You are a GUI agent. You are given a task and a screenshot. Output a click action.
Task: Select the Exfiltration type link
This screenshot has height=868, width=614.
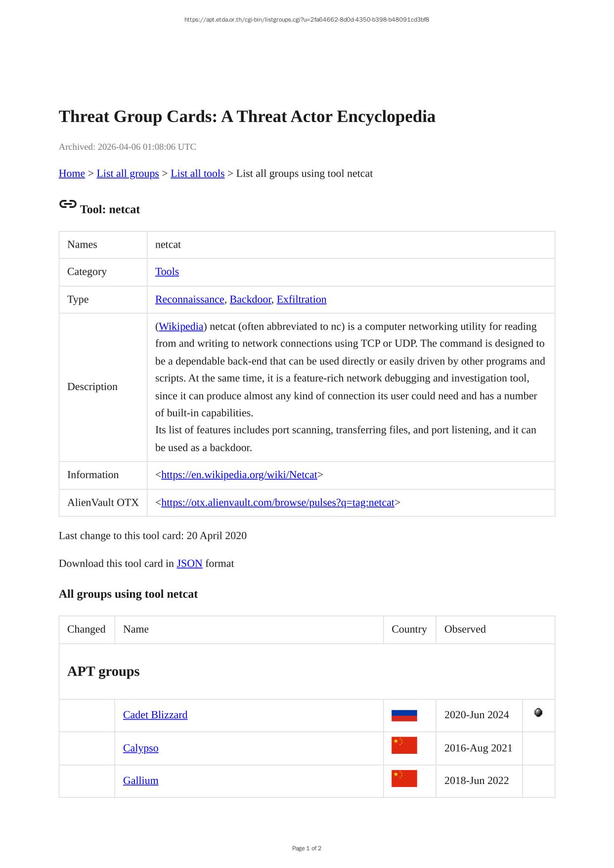pos(302,300)
